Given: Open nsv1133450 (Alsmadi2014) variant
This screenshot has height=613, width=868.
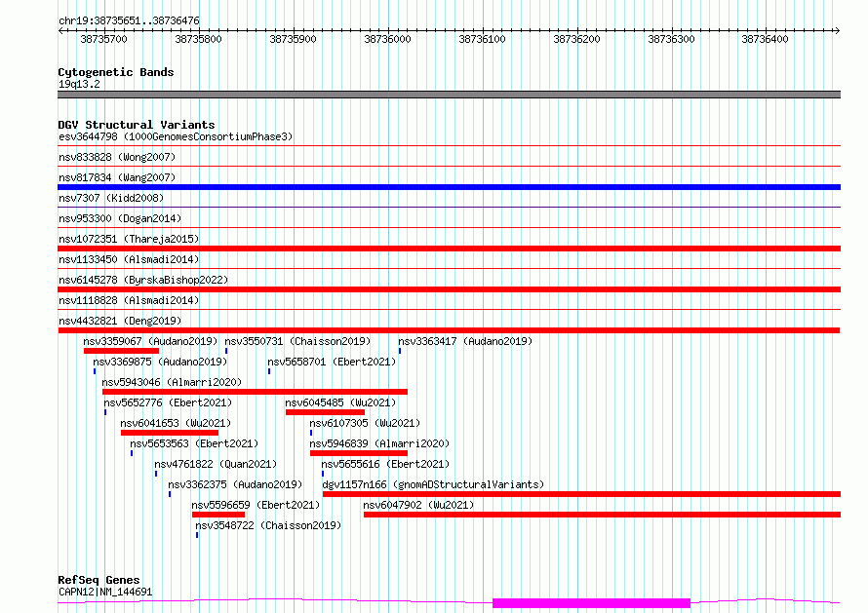Looking at the screenshot, I should point(129,259).
